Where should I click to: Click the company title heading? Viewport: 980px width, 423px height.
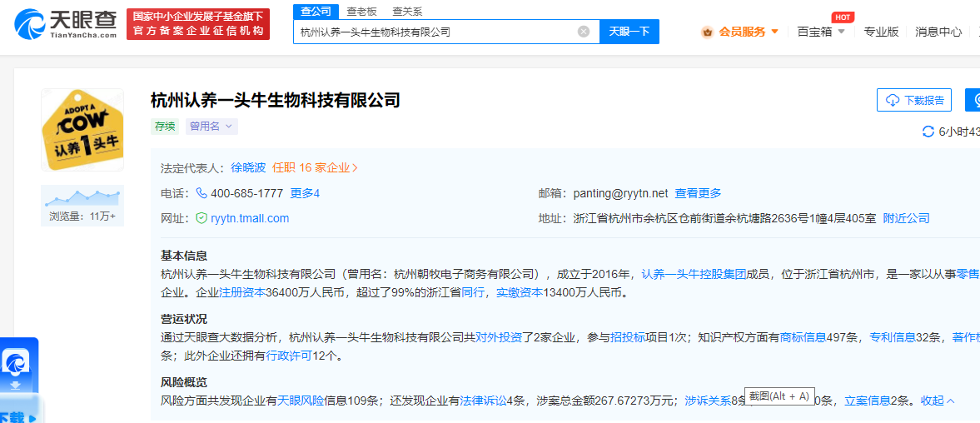[276, 100]
